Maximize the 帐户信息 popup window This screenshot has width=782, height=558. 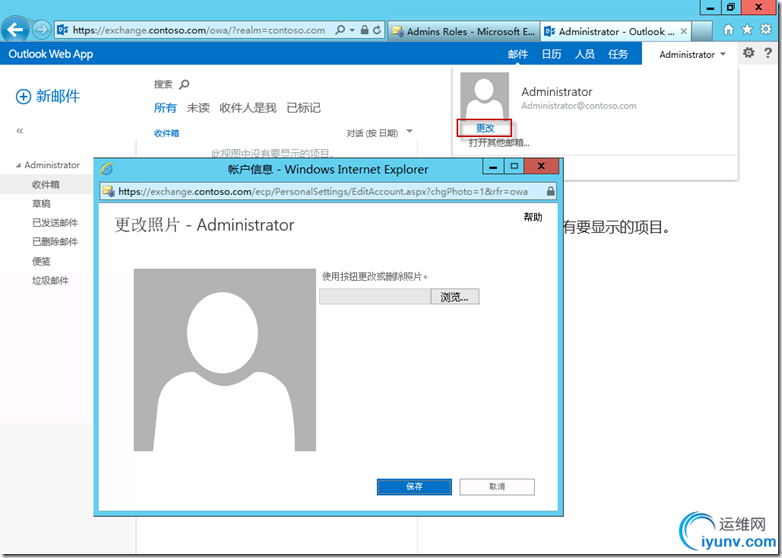pos(514,167)
